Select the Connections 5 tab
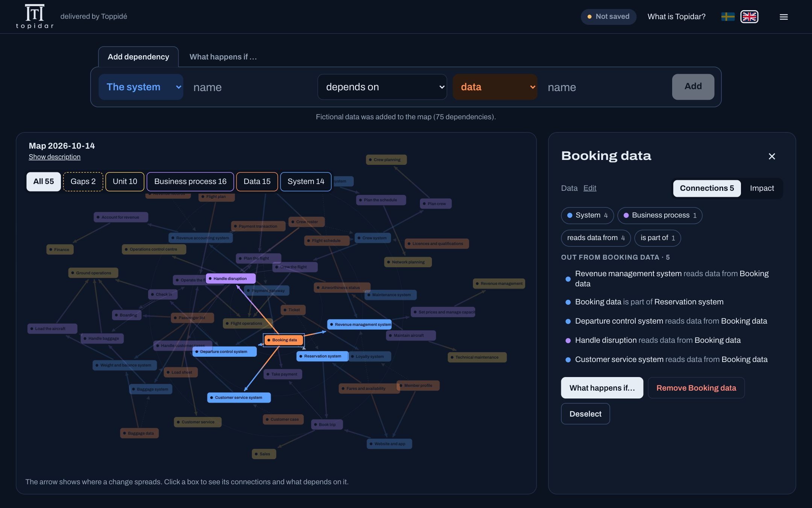This screenshot has width=812, height=508. point(707,188)
